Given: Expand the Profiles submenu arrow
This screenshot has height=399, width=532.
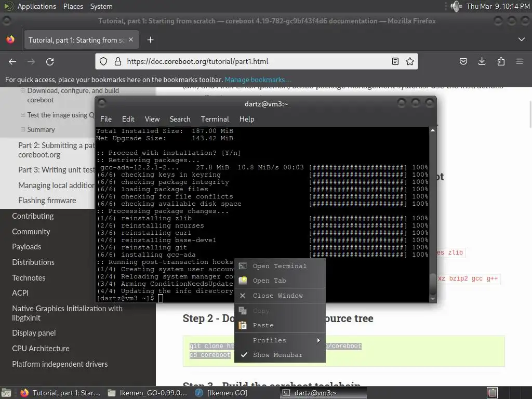Looking at the screenshot, I should (318, 340).
